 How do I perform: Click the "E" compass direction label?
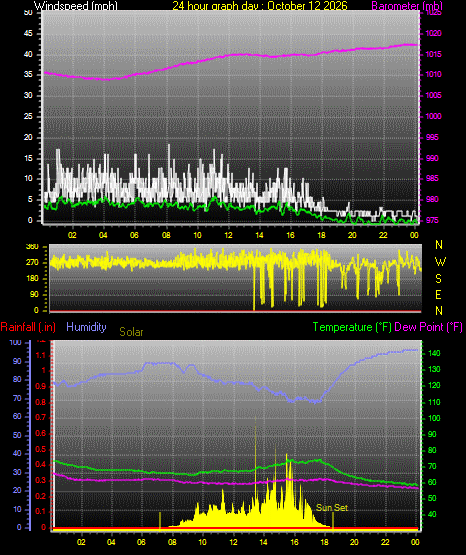click(438, 294)
